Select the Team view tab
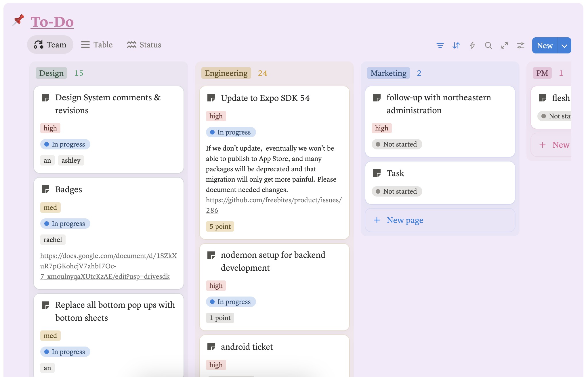 coord(50,45)
